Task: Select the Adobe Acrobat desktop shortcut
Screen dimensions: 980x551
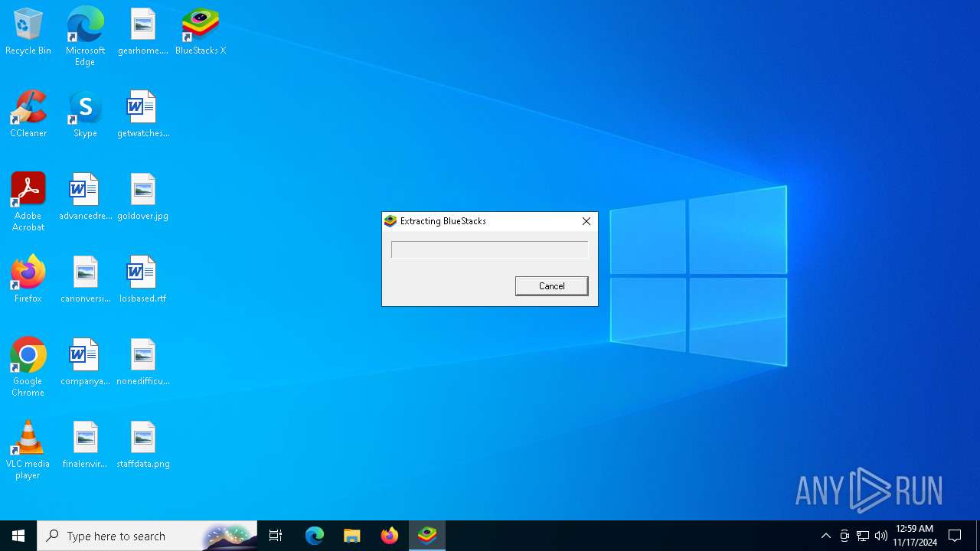Action: pos(28,202)
